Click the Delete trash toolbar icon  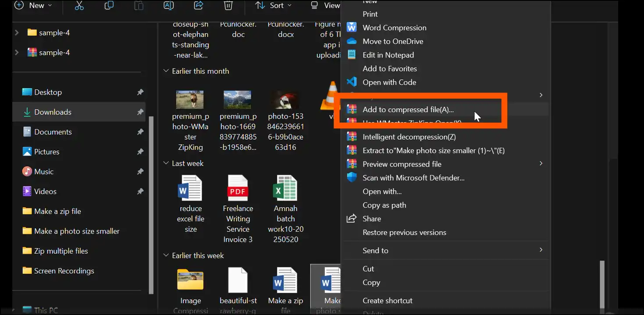(228, 6)
